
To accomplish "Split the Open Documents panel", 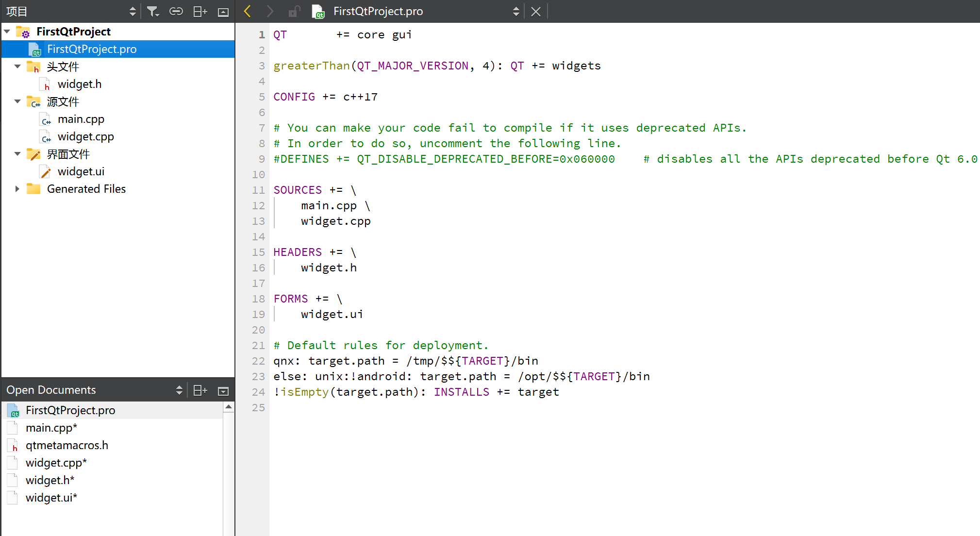I will (200, 390).
